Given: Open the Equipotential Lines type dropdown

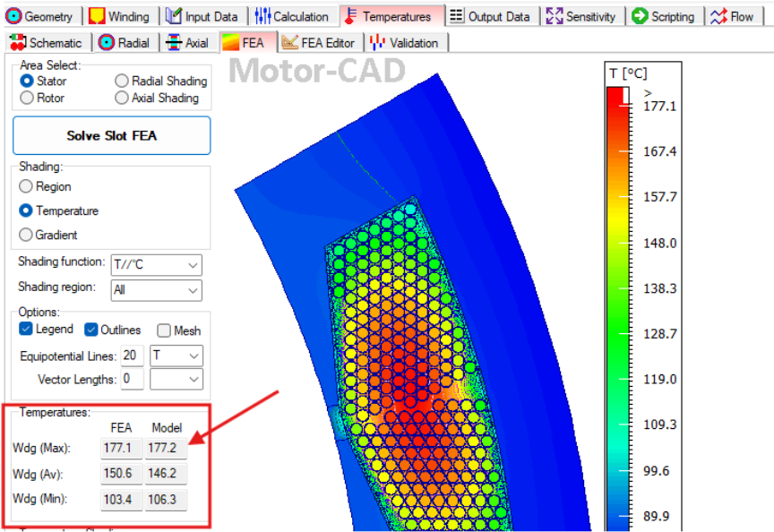Looking at the screenshot, I should (176, 356).
